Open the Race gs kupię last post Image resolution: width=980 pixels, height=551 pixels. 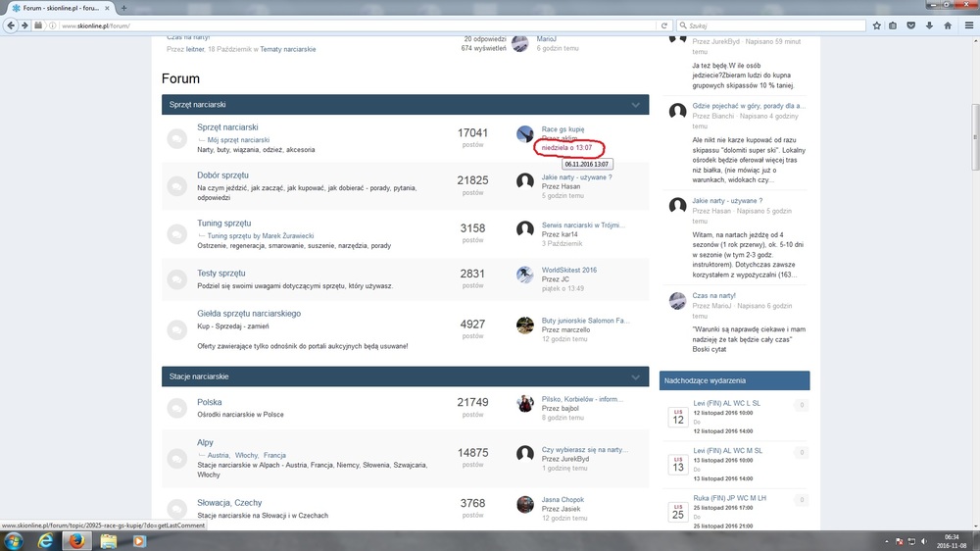point(563,129)
